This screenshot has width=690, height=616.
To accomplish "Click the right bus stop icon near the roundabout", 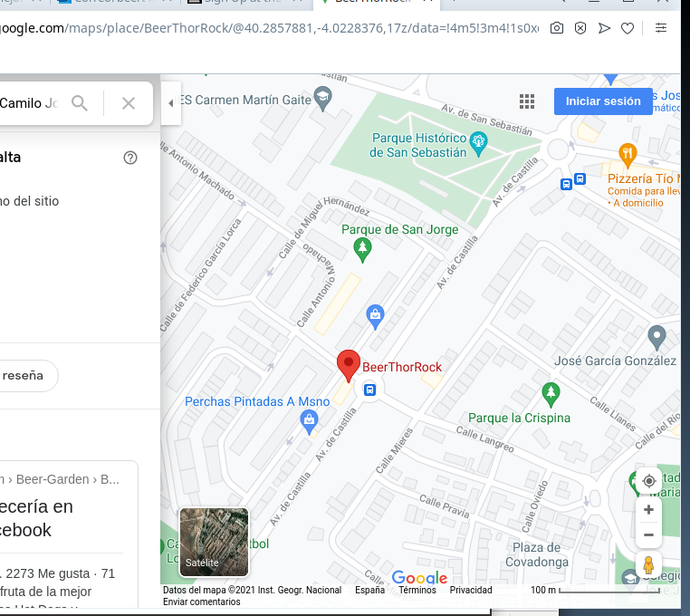I will click(580, 178).
